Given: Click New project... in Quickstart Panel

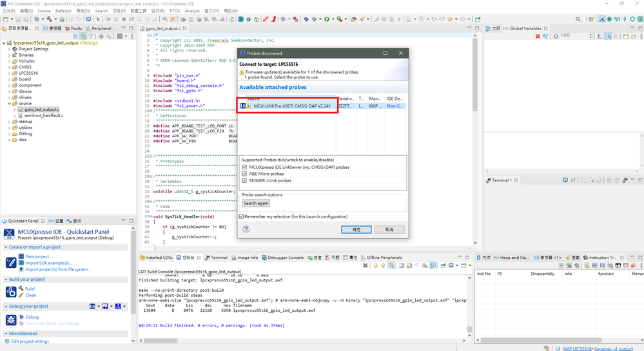Looking at the screenshot, I should [x=38, y=256].
